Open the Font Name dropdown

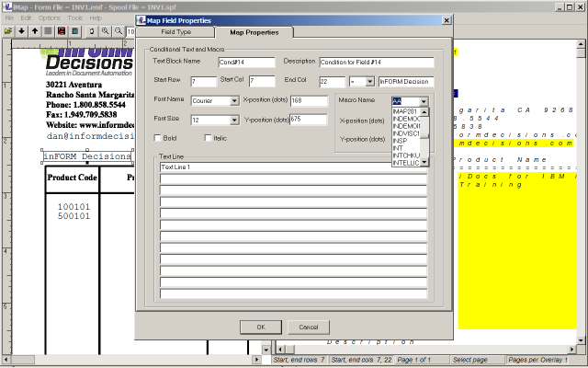click(234, 100)
